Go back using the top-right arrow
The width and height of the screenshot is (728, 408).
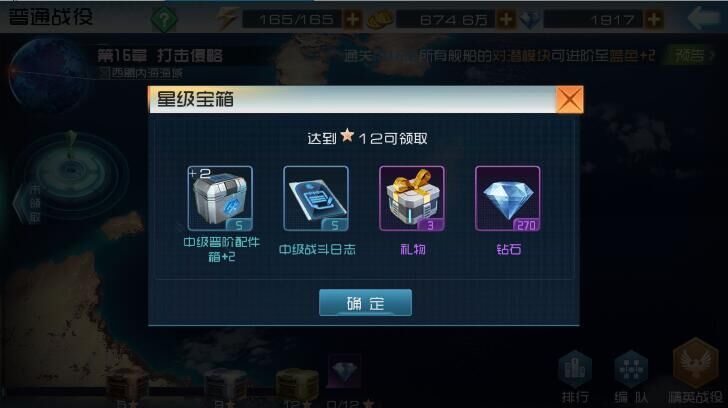703,19
